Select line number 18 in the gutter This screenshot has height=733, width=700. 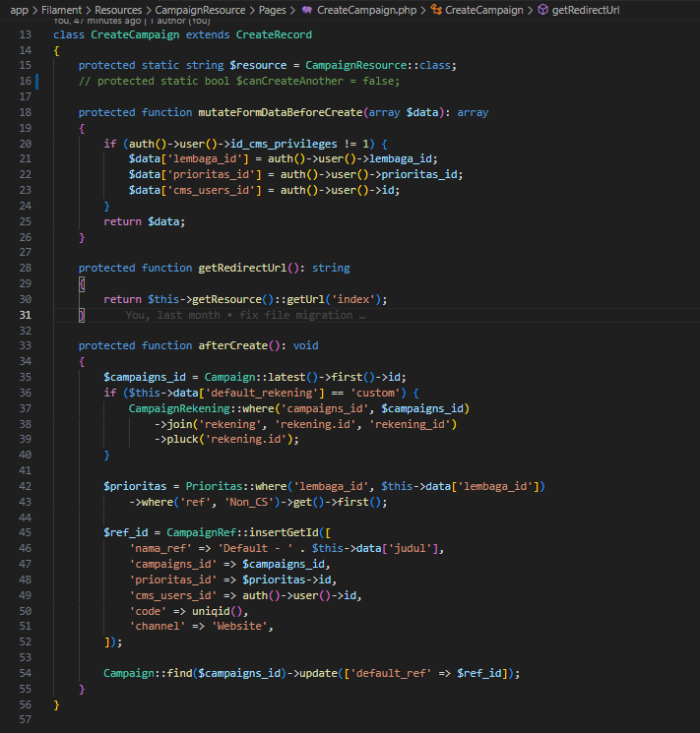pyautogui.click(x=26, y=112)
